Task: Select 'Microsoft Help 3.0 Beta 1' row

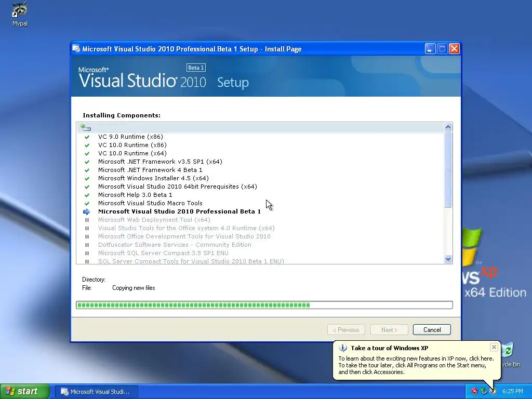Action: pos(135,195)
